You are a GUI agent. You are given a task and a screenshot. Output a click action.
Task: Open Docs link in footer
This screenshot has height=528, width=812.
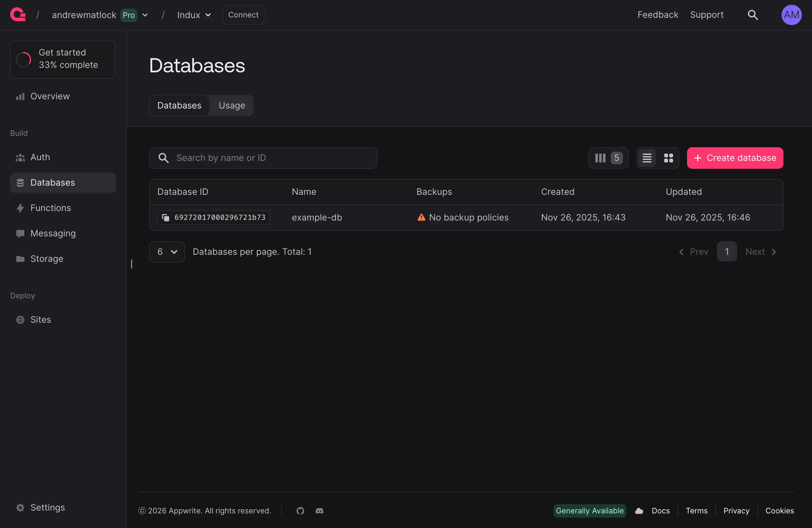point(660,511)
